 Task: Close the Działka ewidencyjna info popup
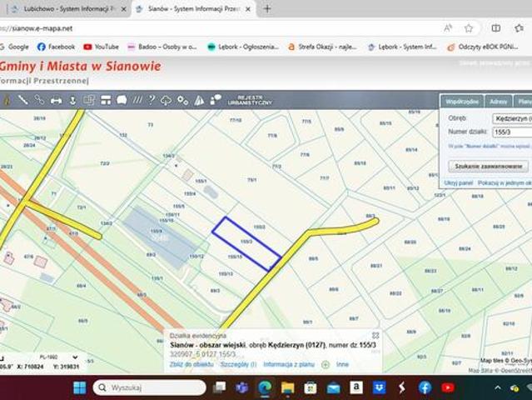coord(375,335)
